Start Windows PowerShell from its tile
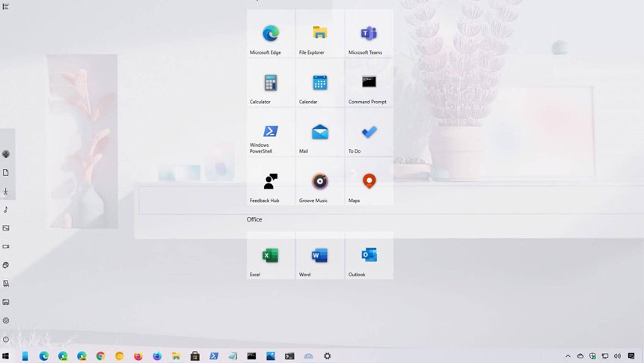The height and width of the screenshot is (363, 644). click(271, 132)
